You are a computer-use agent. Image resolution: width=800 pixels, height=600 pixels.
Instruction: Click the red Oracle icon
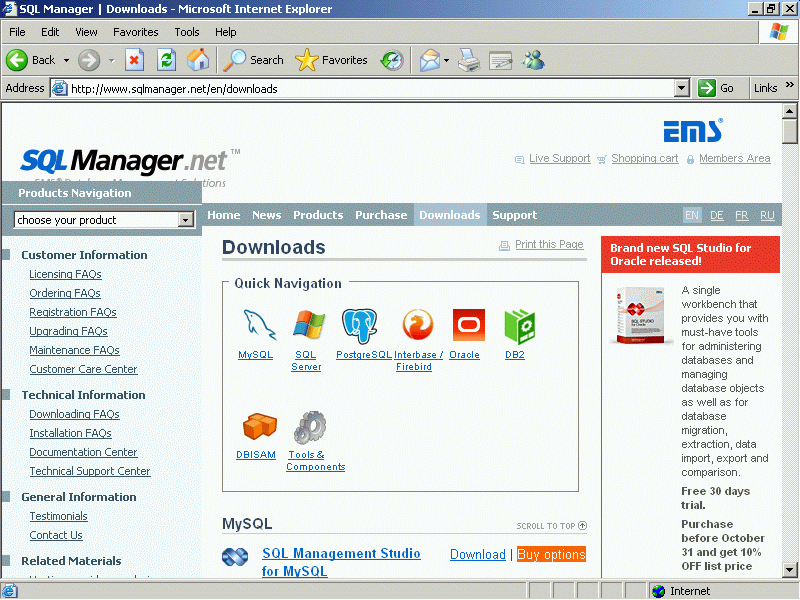tap(469, 324)
